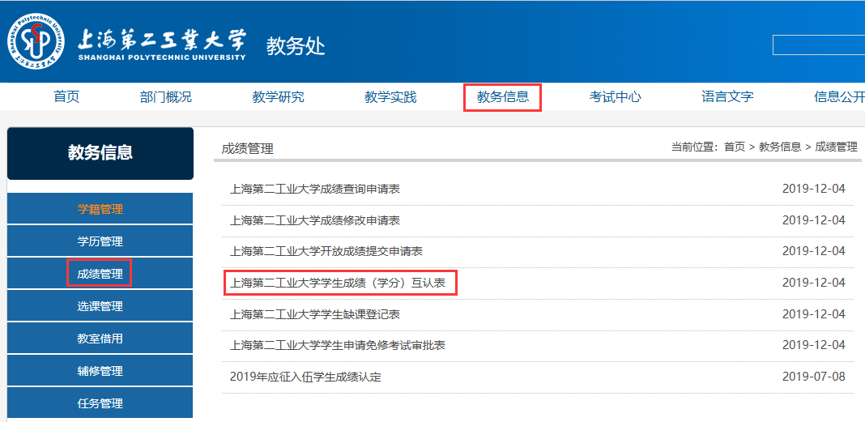Open the 教学实践 navigation menu
The height and width of the screenshot is (422, 865).
point(391,97)
